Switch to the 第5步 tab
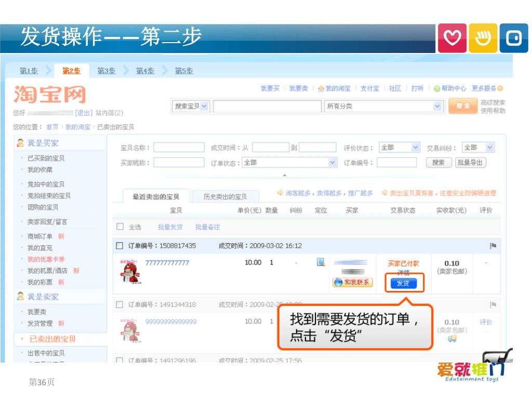Screen dimensions: 532x399 (184, 71)
